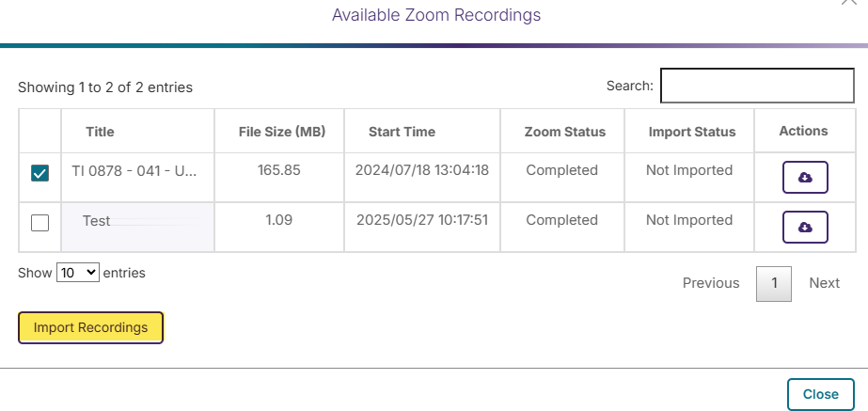This screenshot has width=868, height=411.
Task: Select the Test title cell
Action: click(137, 227)
